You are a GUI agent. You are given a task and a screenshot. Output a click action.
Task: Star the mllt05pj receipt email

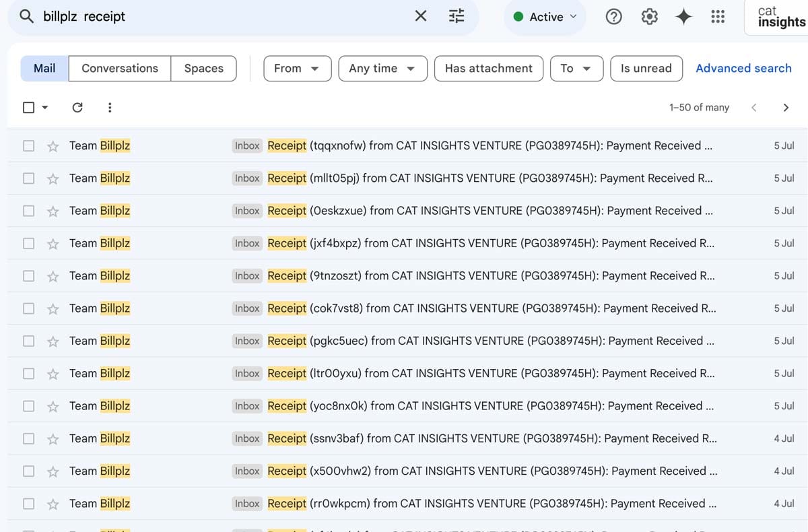pos(53,178)
